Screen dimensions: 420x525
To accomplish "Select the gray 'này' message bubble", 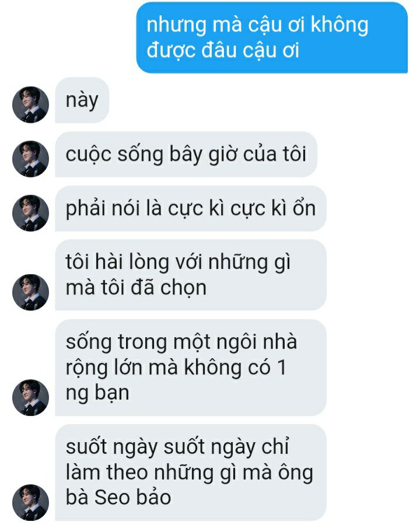I will pyautogui.click(x=82, y=100).
